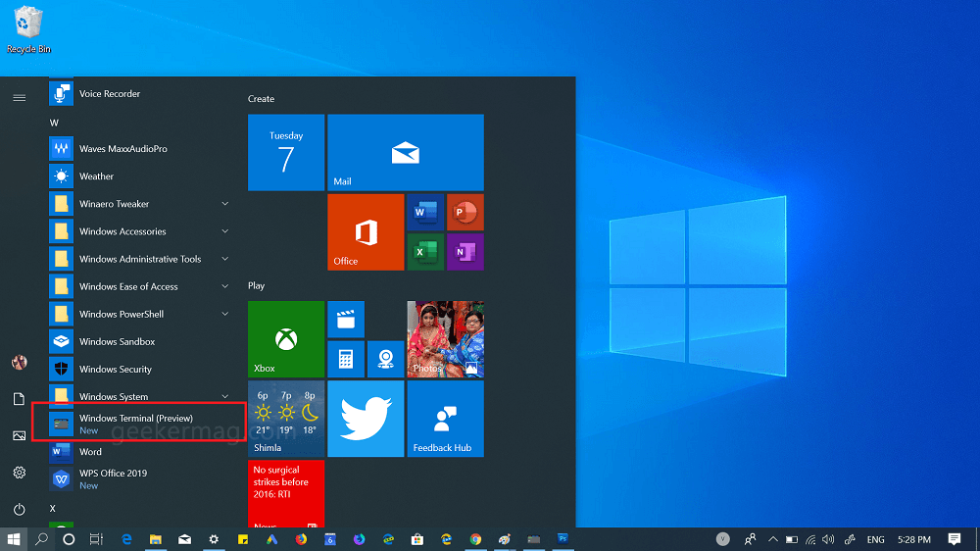The width and height of the screenshot is (980, 551).
Task: Click the Play tile group header
Action: click(x=256, y=286)
